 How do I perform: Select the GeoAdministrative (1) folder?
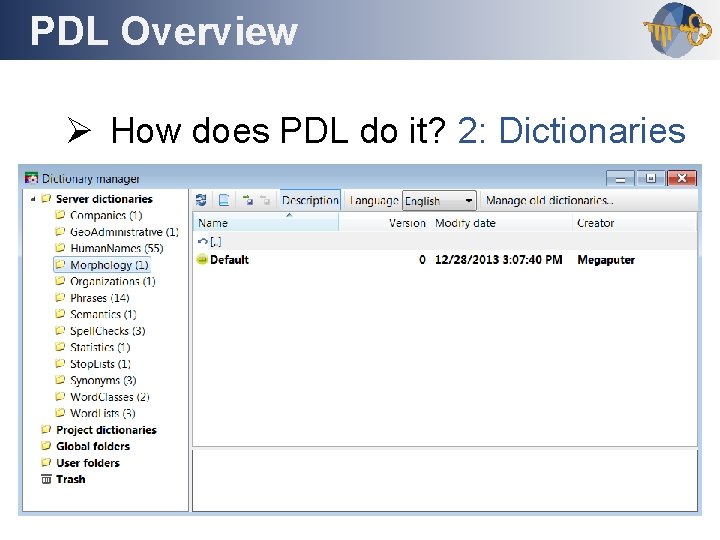point(124,232)
